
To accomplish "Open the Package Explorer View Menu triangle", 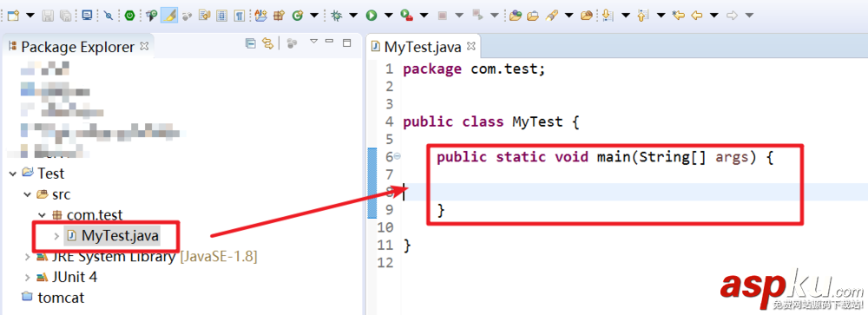I will [x=313, y=42].
